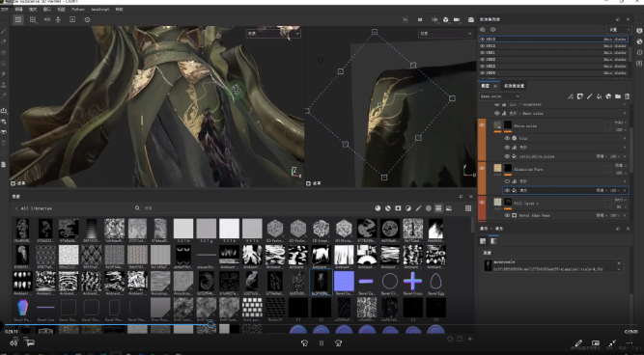This screenshot has width=644, height=355.
Task: Add a fill layer with bucket icon
Action: click(599, 96)
